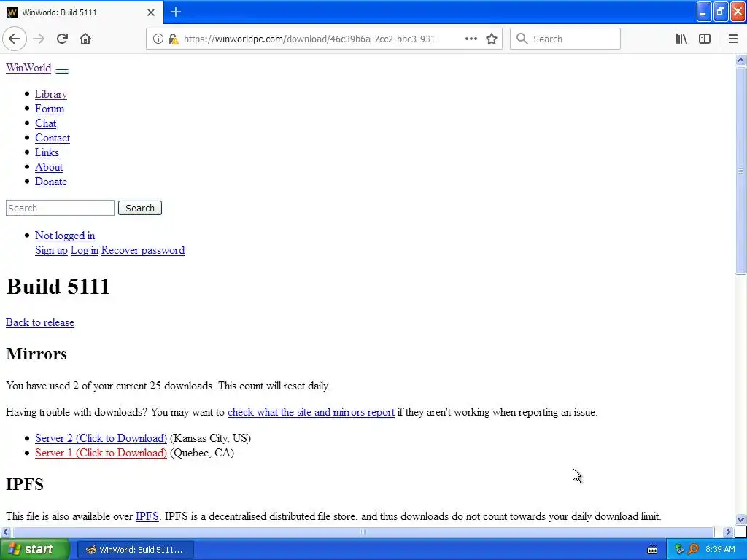The image size is (747, 560).
Task: Follow the Log in link
Action: click(85, 250)
